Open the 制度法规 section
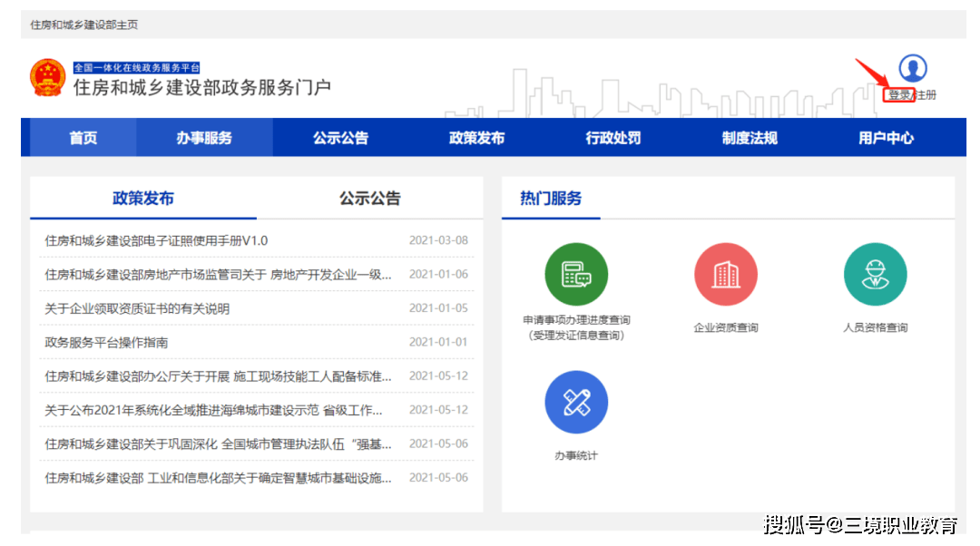Screen dimensions: 980x546 tap(749, 137)
